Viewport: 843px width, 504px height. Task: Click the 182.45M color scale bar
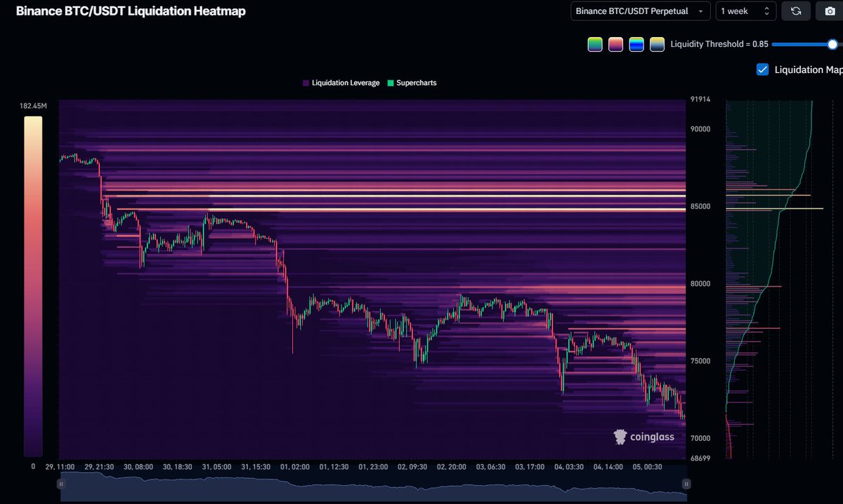click(33, 286)
